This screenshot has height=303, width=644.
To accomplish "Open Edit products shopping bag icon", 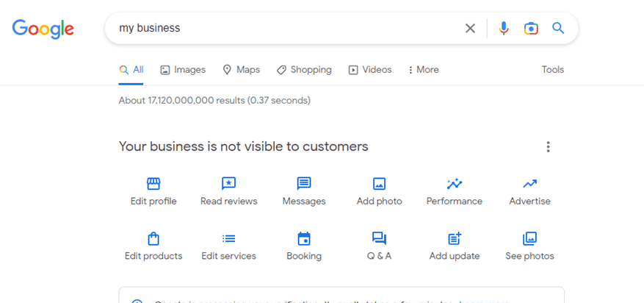I will [153, 238].
